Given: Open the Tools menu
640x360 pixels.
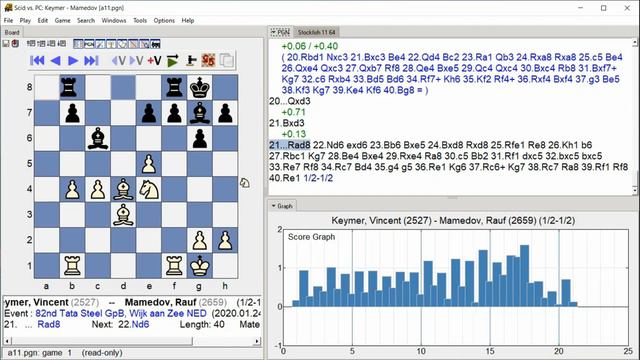Looking at the screenshot, I should [140, 20].
